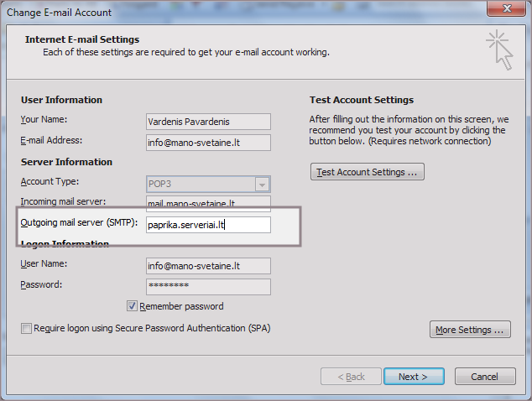Focus the Password field

click(x=207, y=287)
